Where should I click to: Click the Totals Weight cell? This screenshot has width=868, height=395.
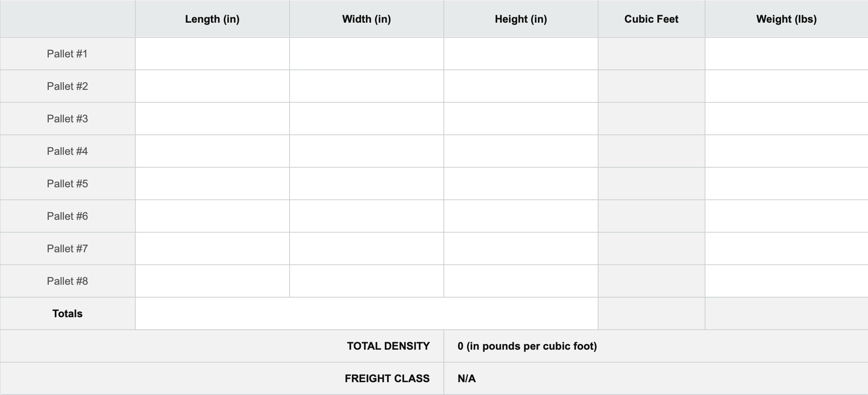coord(786,313)
